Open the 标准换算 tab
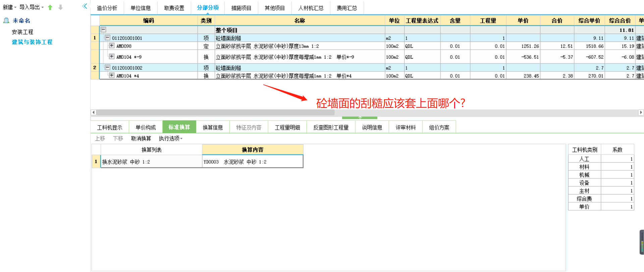This screenshot has width=644, height=272. tap(179, 127)
